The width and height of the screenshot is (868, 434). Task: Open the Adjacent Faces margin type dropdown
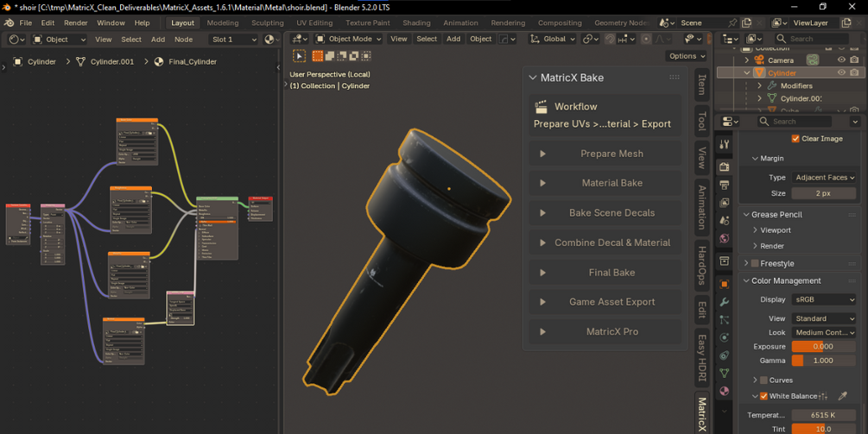tap(824, 178)
